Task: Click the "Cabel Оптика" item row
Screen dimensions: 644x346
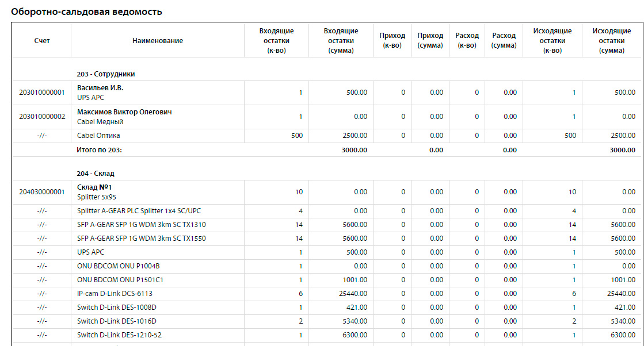Action: pos(98,136)
